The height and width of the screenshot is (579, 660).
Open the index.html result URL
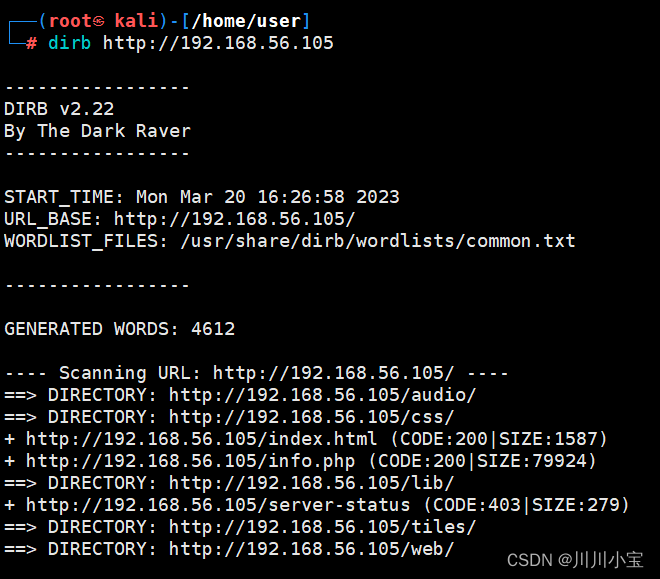tap(201, 439)
